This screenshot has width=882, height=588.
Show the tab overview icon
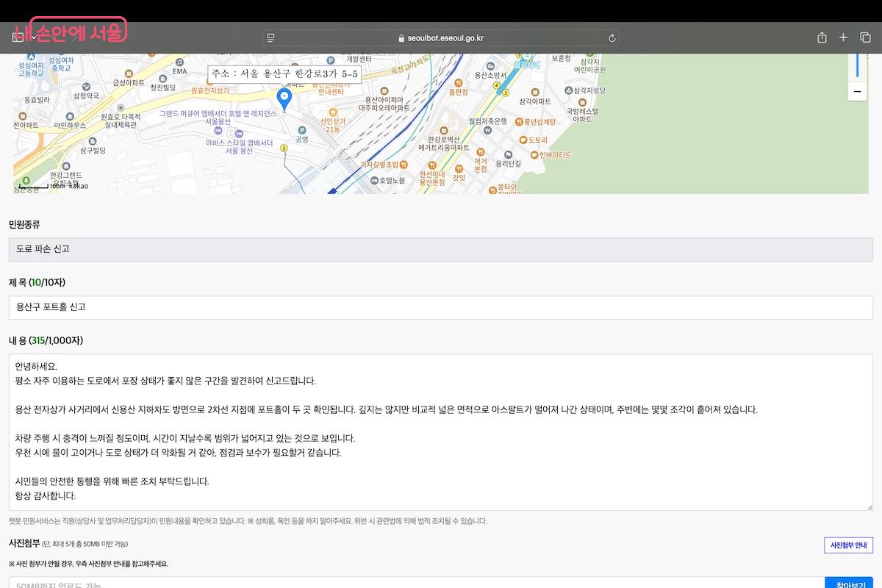(865, 37)
